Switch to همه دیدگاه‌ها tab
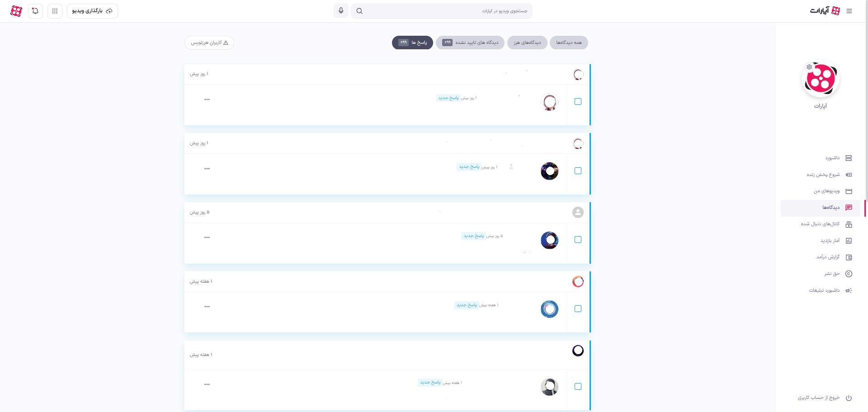Viewport: 868px width, 412px height. pos(569,43)
